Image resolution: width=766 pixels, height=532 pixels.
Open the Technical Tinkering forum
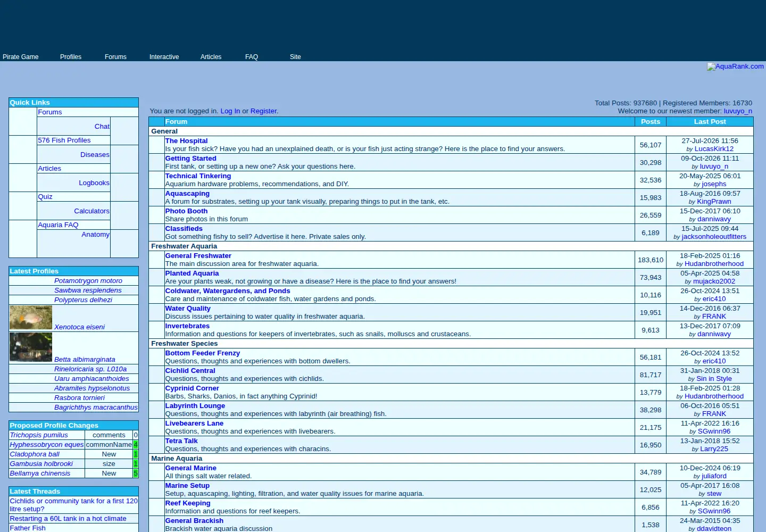(198, 176)
